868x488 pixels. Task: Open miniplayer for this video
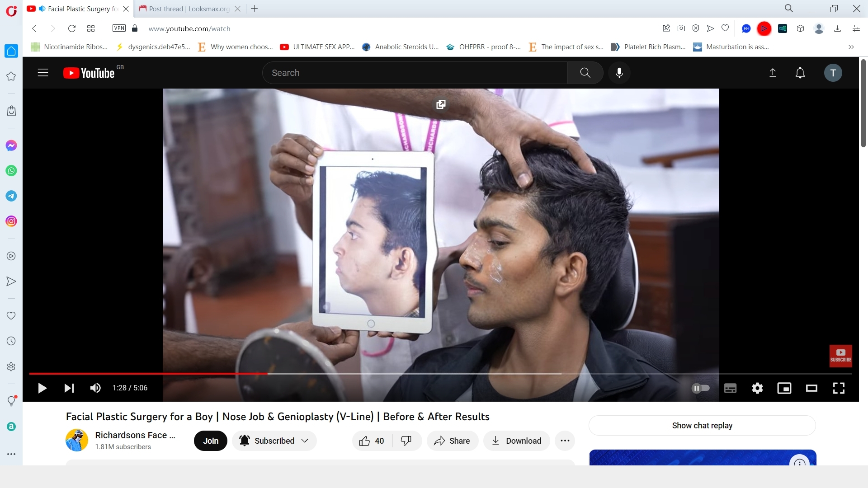(x=784, y=388)
